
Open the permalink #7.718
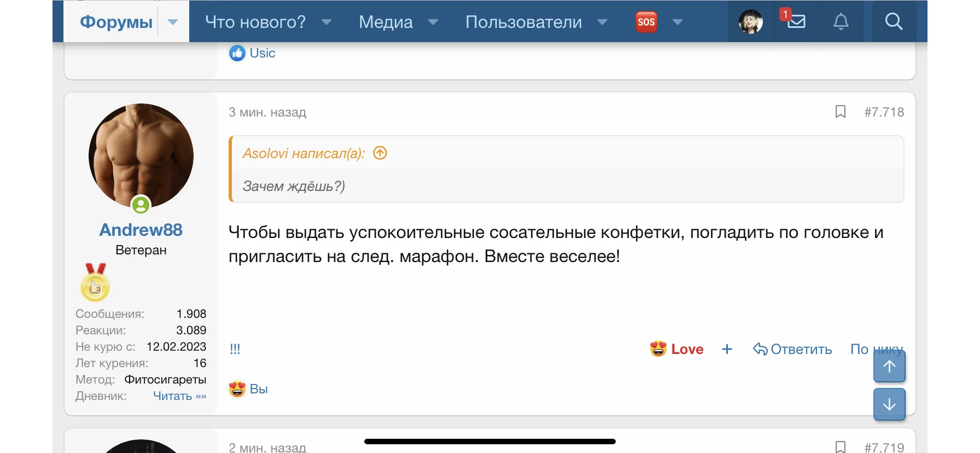click(884, 112)
